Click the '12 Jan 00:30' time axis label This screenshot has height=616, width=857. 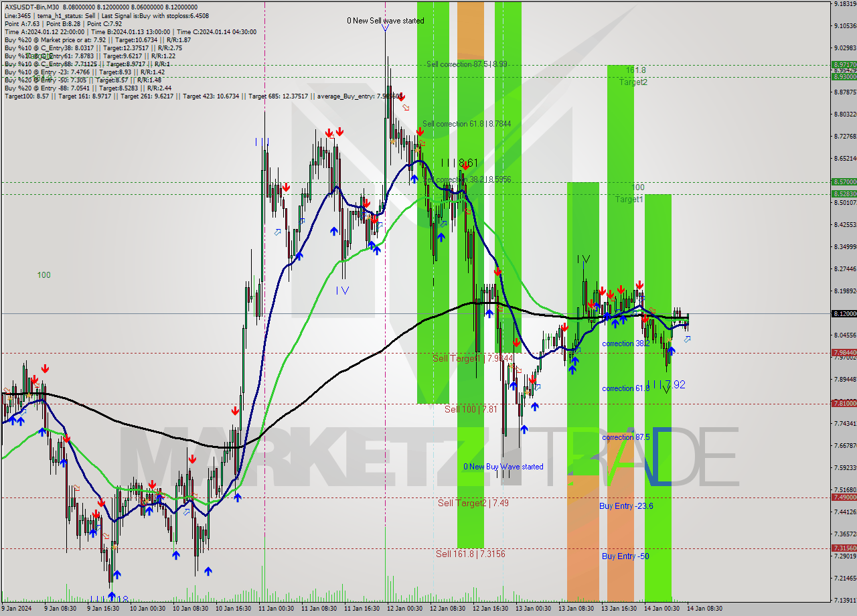click(404, 609)
